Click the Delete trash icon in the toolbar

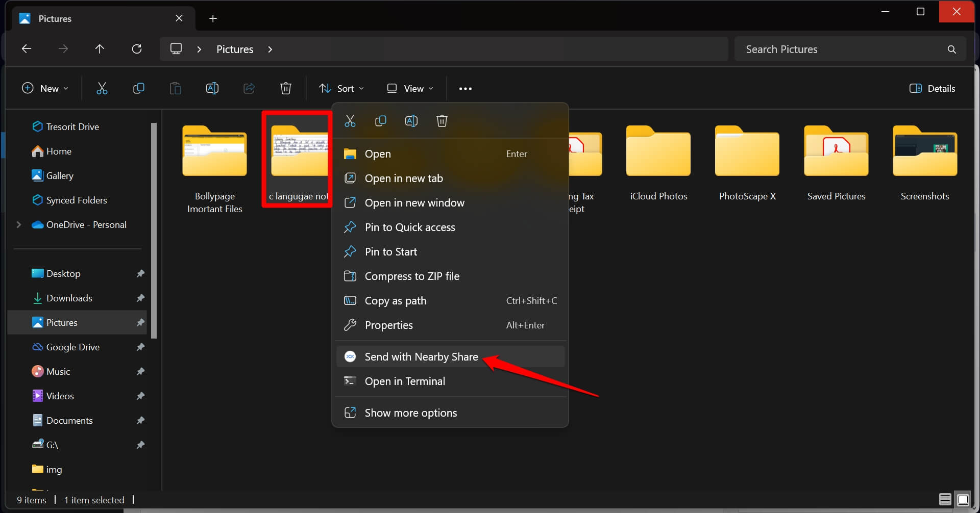(x=286, y=89)
